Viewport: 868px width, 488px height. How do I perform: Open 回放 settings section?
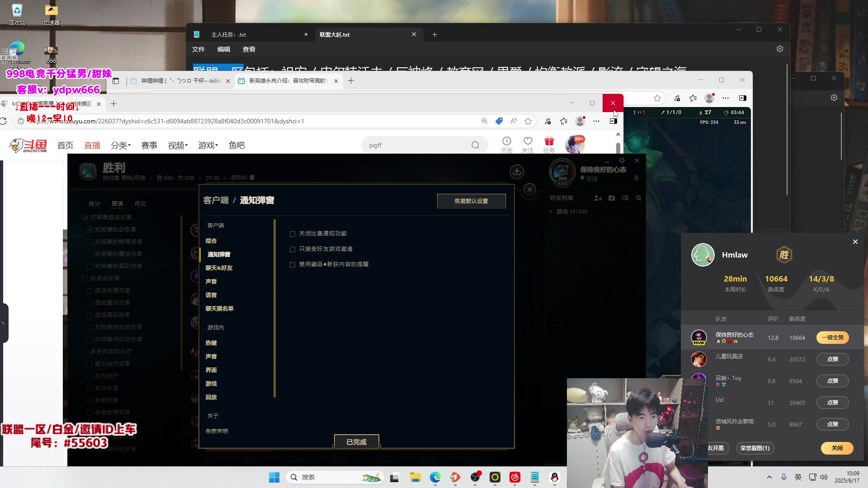coord(211,397)
